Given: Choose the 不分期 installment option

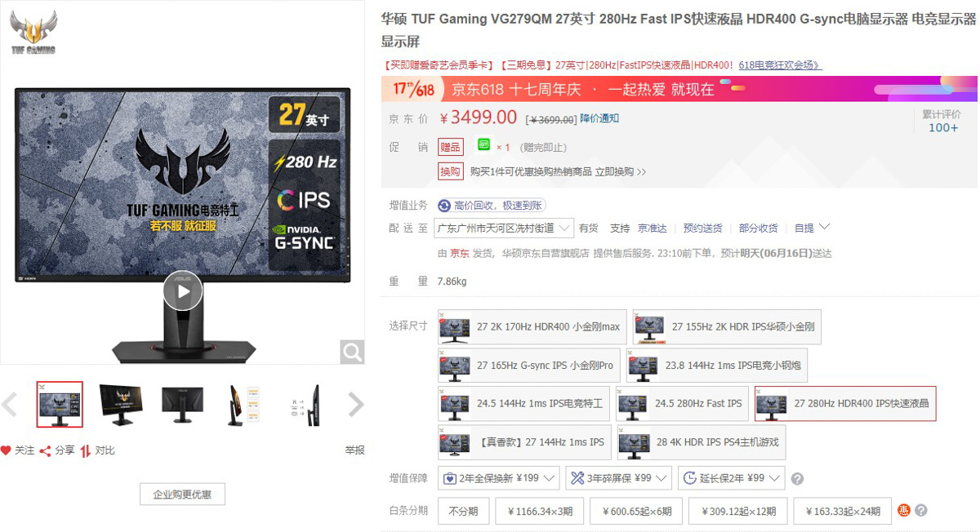Looking at the screenshot, I should click(x=463, y=512).
